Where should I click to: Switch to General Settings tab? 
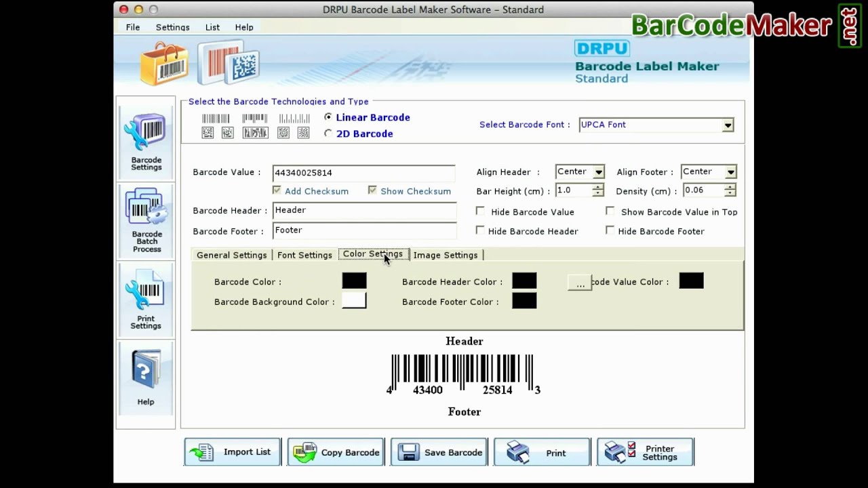pos(232,255)
